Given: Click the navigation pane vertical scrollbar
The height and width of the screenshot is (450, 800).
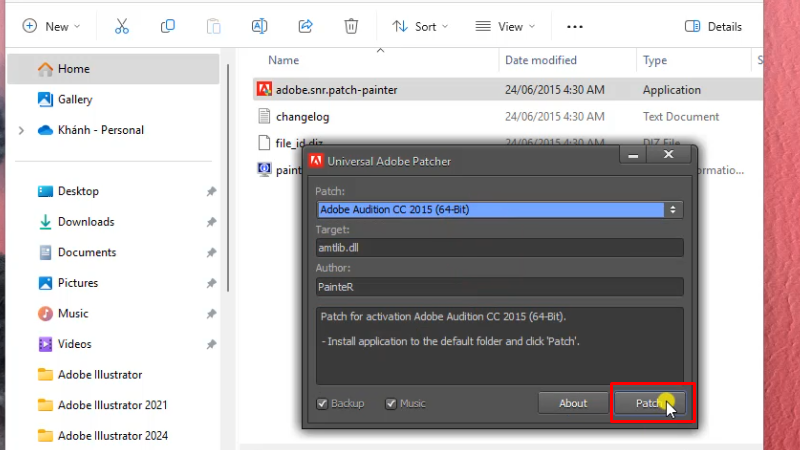Looking at the screenshot, I should click(228, 179).
